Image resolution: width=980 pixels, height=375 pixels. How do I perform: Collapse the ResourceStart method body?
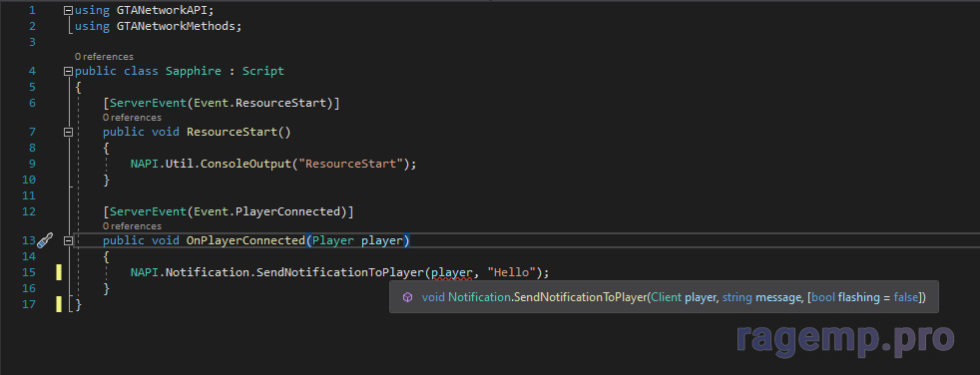pyautogui.click(x=68, y=132)
